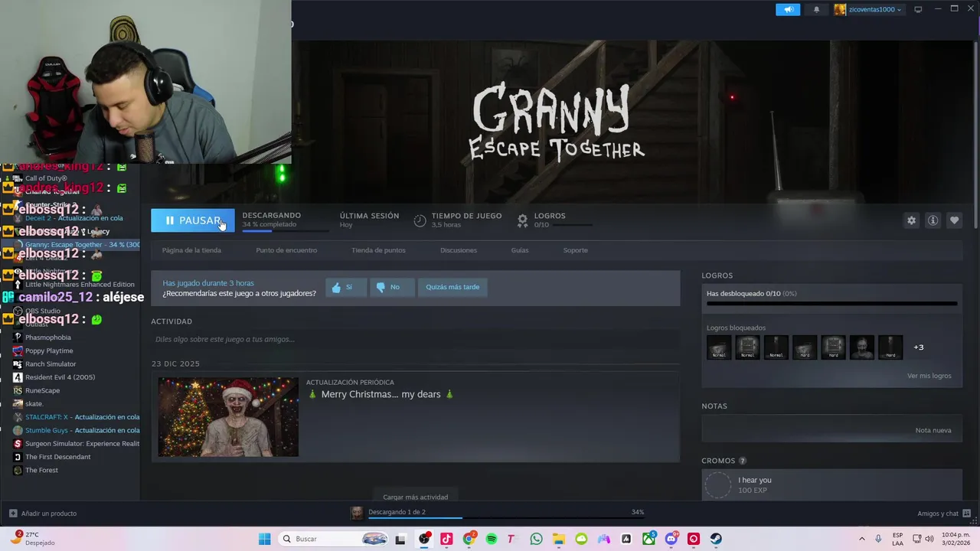Open the game settings gear icon
The height and width of the screenshot is (551, 980).
point(911,220)
